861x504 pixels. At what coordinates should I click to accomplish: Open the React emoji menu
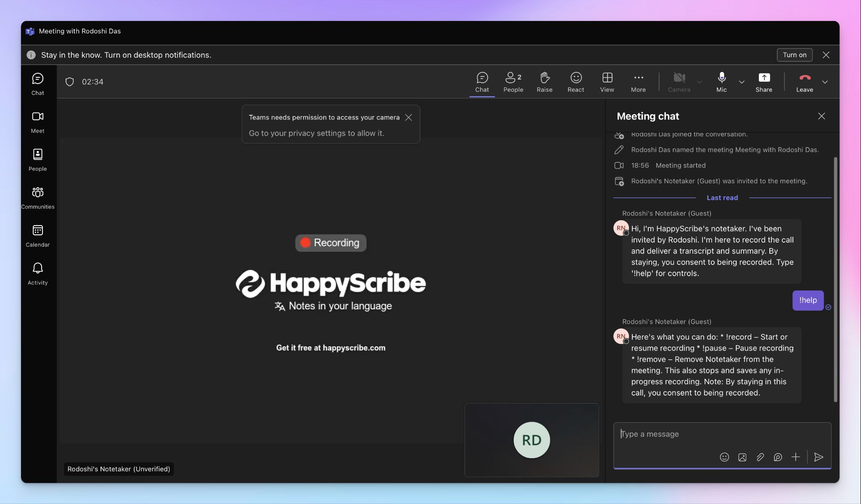coord(576,82)
